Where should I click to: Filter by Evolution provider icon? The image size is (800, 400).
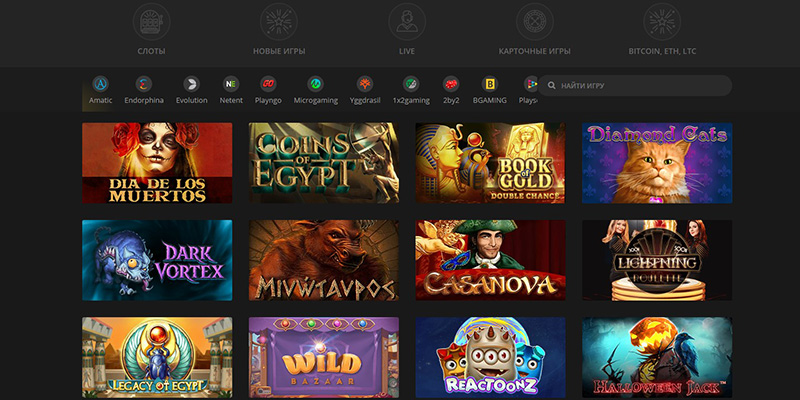[191, 84]
